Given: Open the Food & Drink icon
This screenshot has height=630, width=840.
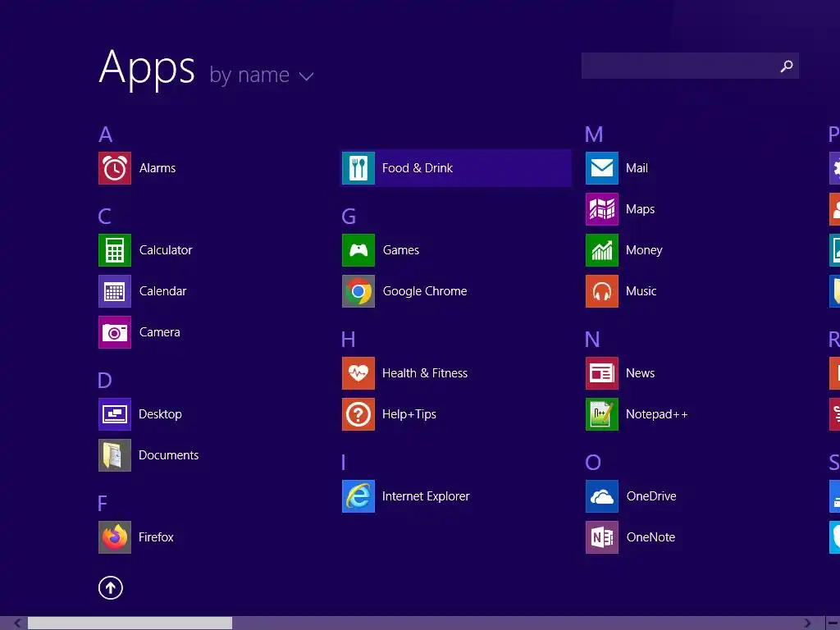Looking at the screenshot, I should (x=358, y=168).
